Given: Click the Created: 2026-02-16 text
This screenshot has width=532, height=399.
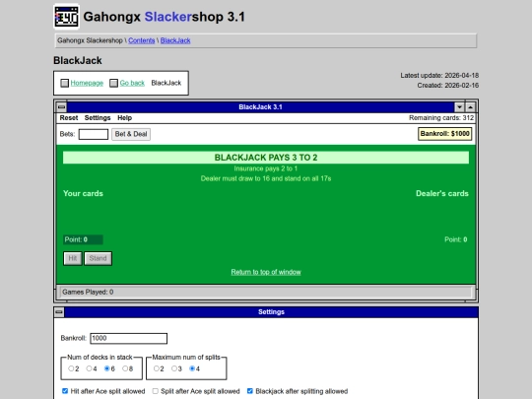Looking at the screenshot, I should (448, 85).
